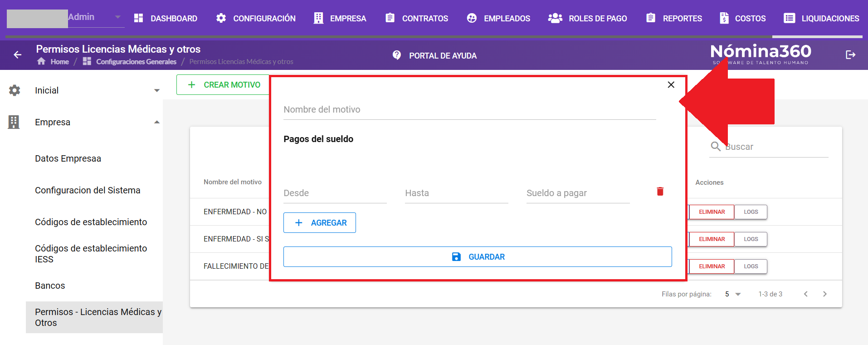Image resolution: width=868 pixels, height=345 pixels.
Task: Go to previous table page
Action: coord(806,294)
